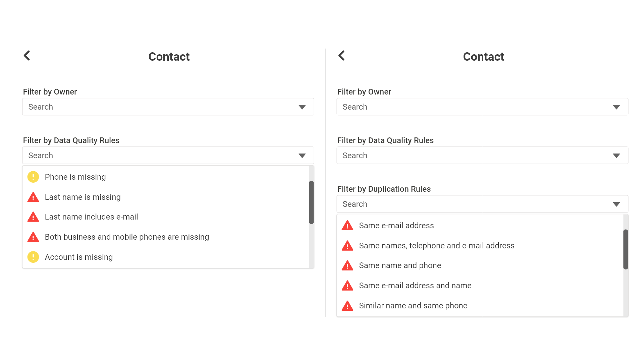Click the back arrow in right Contact panel

click(341, 56)
